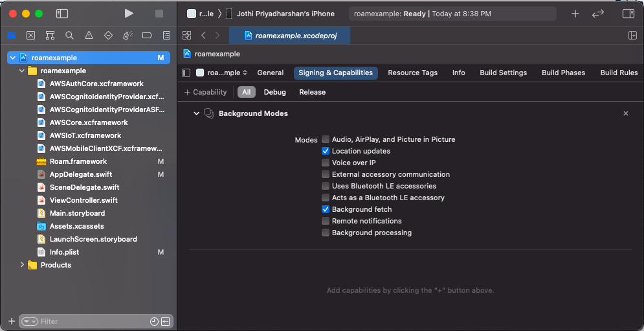644x331 pixels.
Task: Open the related items grid menu
Action: pyautogui.click(x=186, y=36)
